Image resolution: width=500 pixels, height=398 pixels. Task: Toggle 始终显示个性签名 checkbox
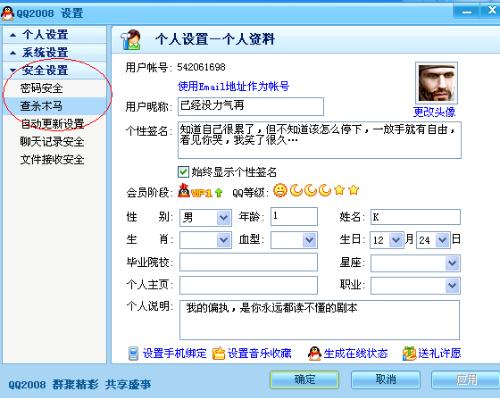point(183,172)
